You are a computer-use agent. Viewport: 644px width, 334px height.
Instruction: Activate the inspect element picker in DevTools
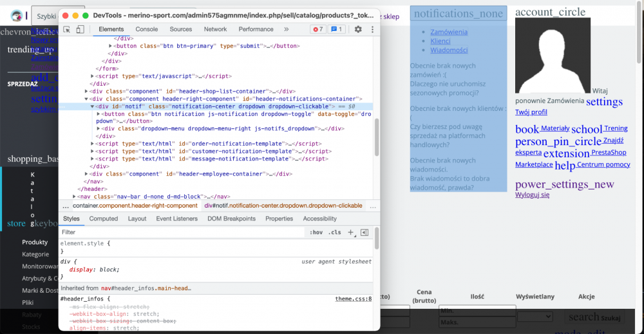coord(67,29)
